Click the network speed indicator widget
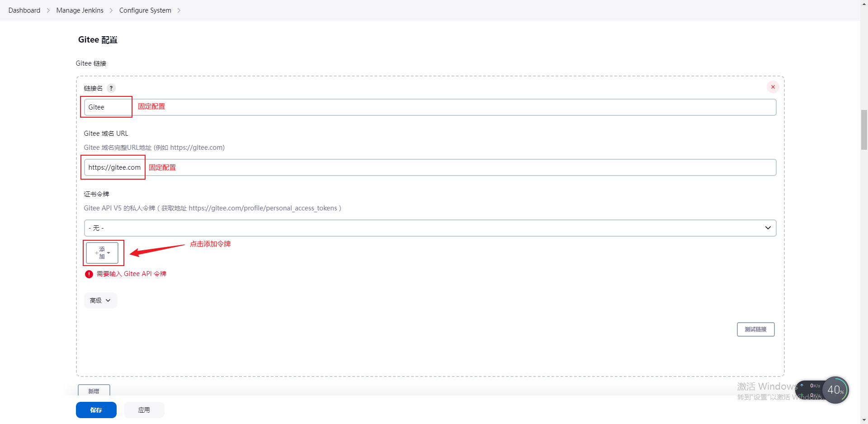The image size is (868, 424). (811, 391)
